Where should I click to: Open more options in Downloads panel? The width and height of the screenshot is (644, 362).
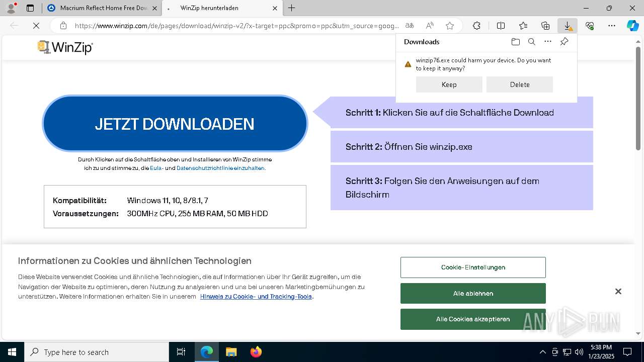[x=548, y=42]
